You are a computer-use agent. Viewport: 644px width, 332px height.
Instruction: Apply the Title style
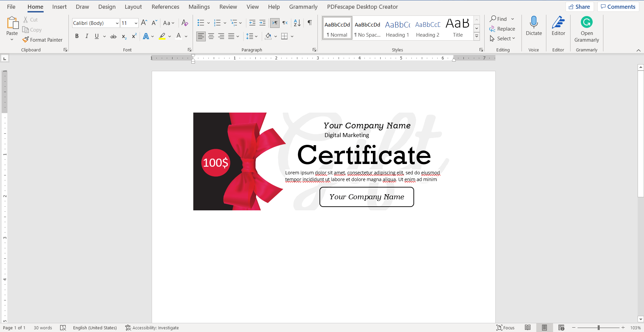pyautogui.click(x=458, y=29)
